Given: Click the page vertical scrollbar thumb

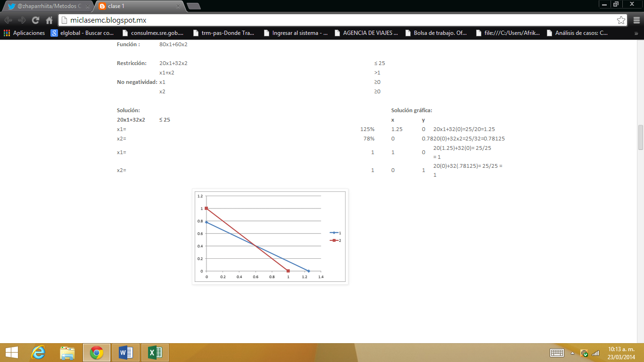Looking at the screenshot, I should (640, 138).
